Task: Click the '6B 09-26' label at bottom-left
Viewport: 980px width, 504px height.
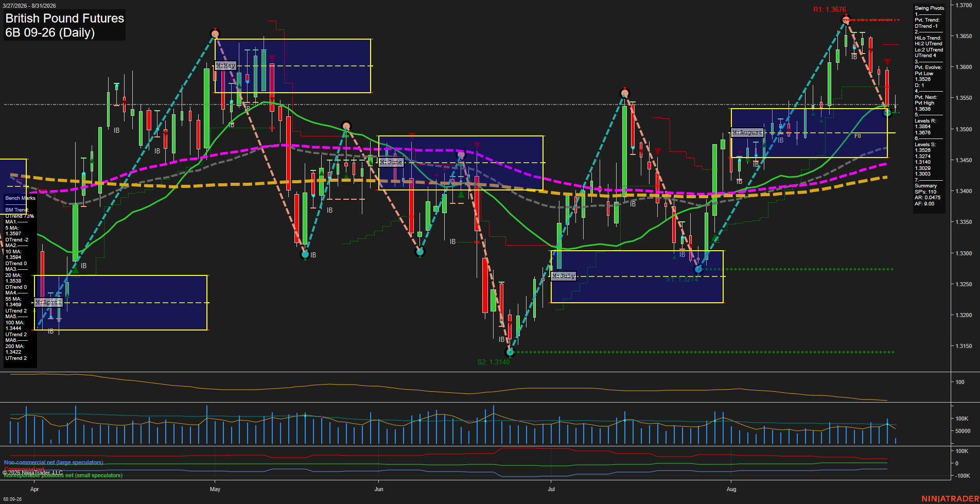Action: pyautogui.click(x=12, y=499)
